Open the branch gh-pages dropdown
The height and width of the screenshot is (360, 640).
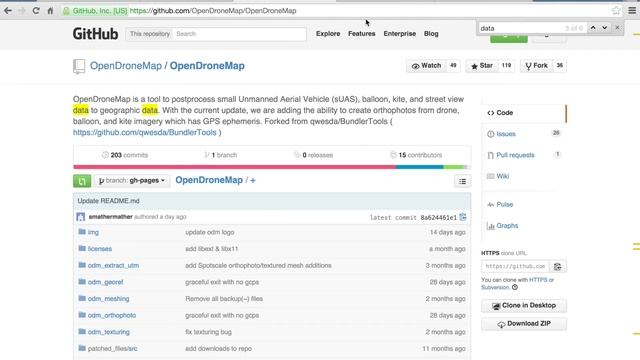point(132,180)
